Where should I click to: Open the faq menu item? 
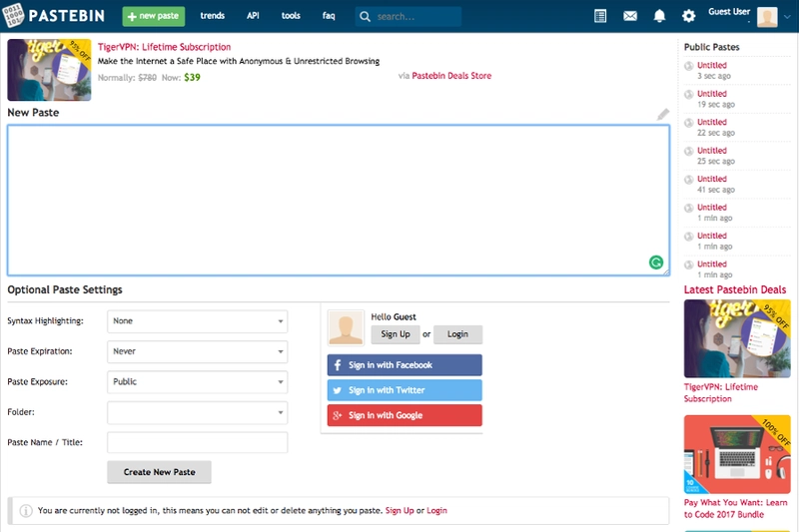(329, 16)
